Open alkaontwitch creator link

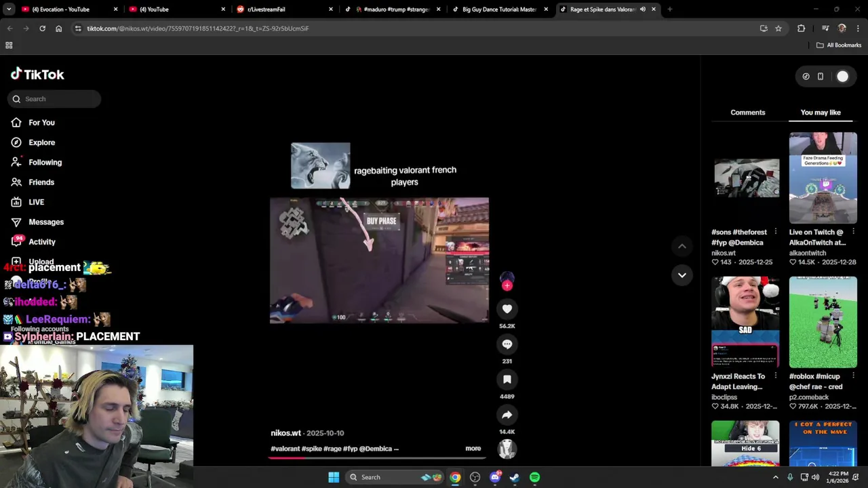tap(807, 253)
